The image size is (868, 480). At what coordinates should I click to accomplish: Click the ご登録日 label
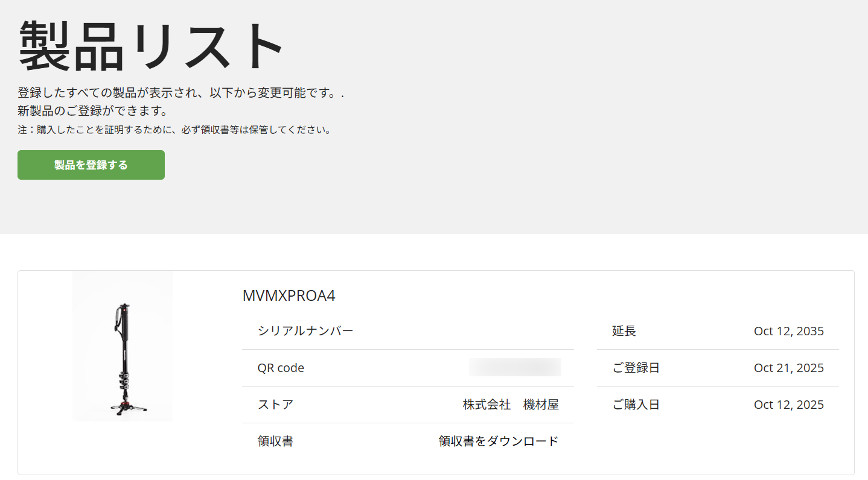636,368
